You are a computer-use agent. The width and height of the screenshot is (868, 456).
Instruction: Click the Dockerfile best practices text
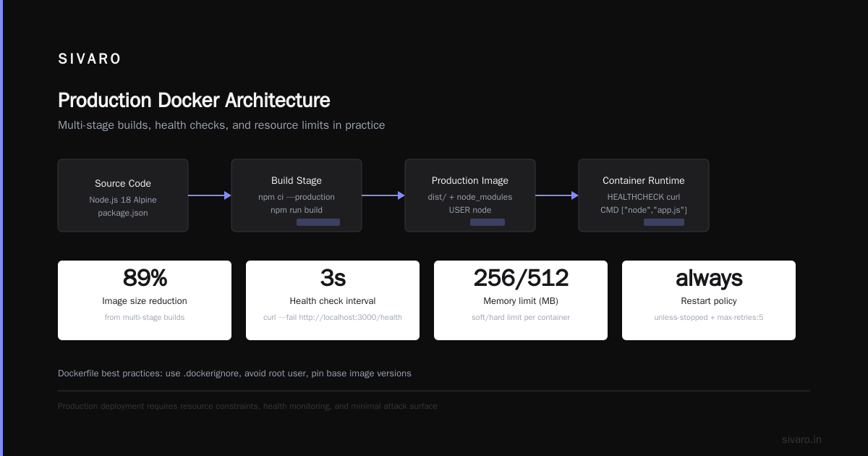tap(234, 373)
